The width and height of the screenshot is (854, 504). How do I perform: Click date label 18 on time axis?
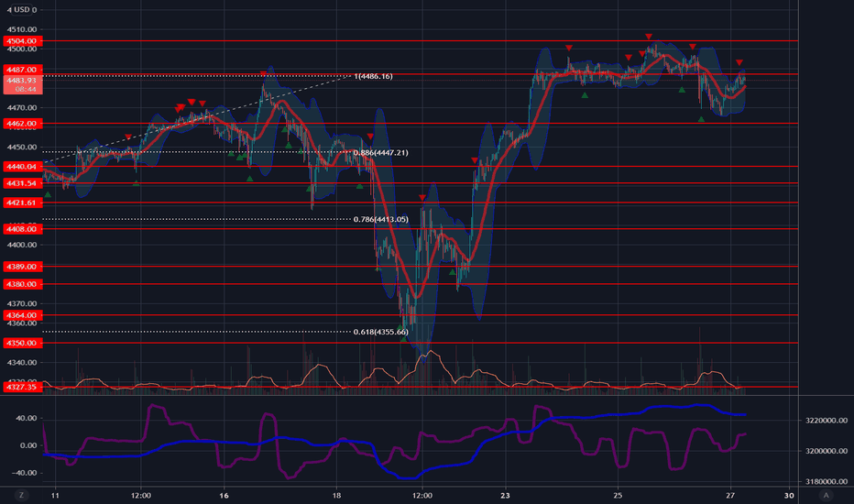tap(336, 495)
